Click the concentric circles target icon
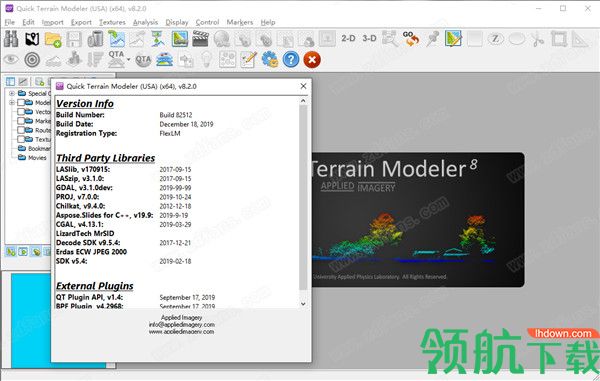The image size is (600, 381). pos(32,60)
